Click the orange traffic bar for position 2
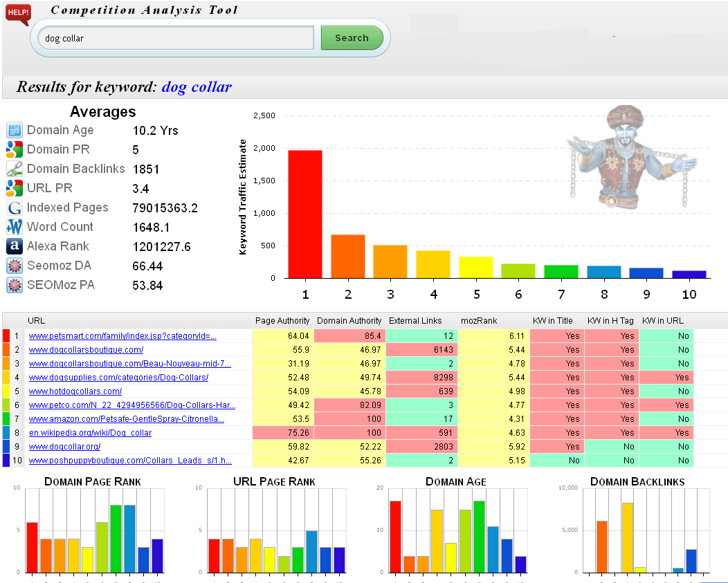The image size is (728, 583). click(x=348, y=256)
